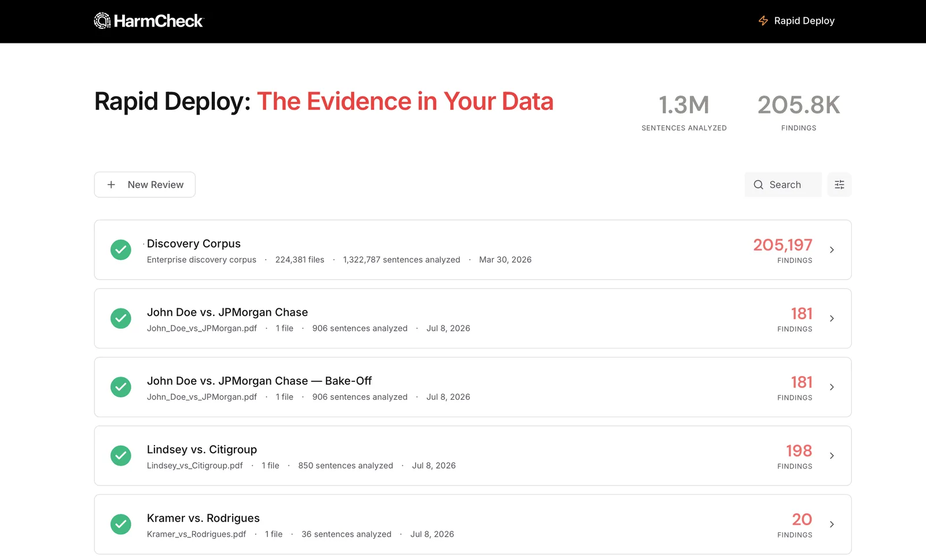Start a New Review
Image resolution: width=926 pixels, height=560 pixels.
(x=145, y=185)
